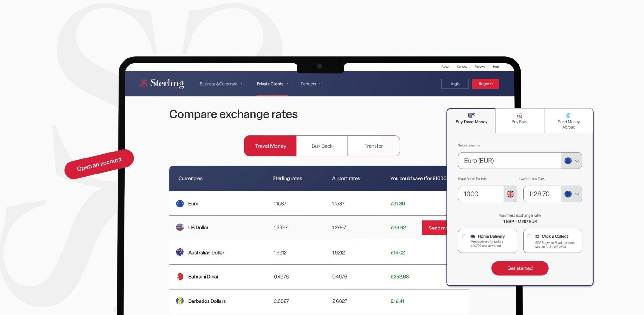Expand the Partners menu

coord(311,84)
